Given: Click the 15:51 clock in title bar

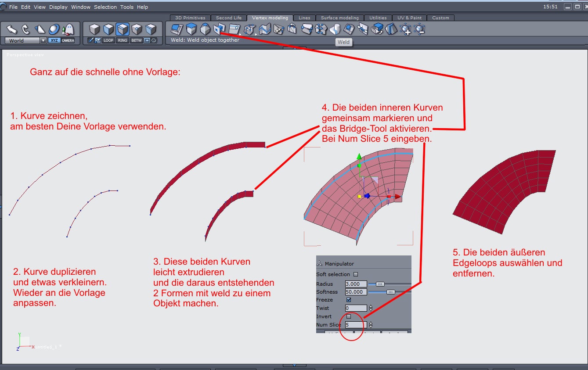Looking at the screenshot, I should (x=550, y=7).
